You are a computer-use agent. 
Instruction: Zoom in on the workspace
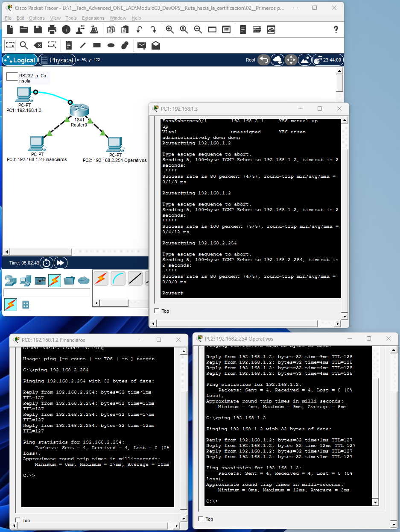click(170, 29)
